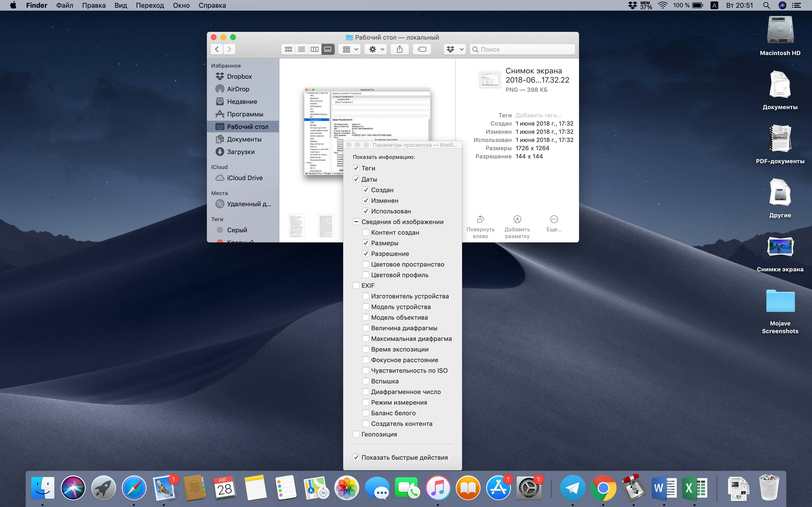Open the Переход menu
This screenshot has width=812, height=507.
pos(150,5)
